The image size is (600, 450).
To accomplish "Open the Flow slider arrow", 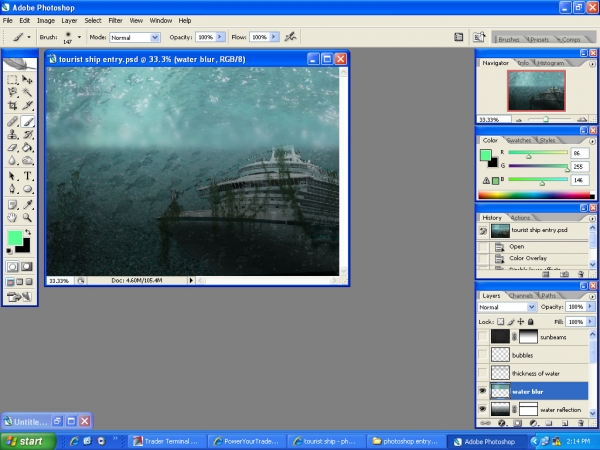I will pos(274,37).
